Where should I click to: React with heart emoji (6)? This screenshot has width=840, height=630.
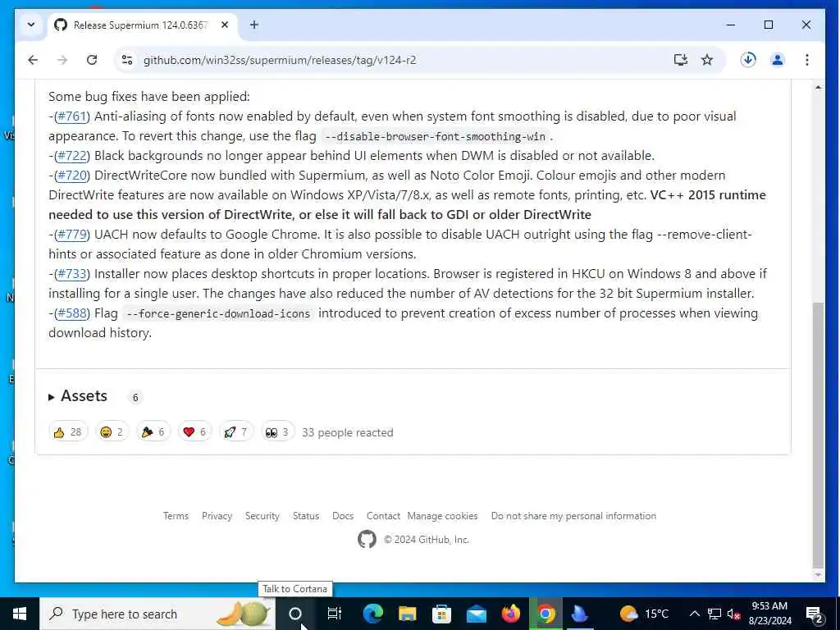194,431
